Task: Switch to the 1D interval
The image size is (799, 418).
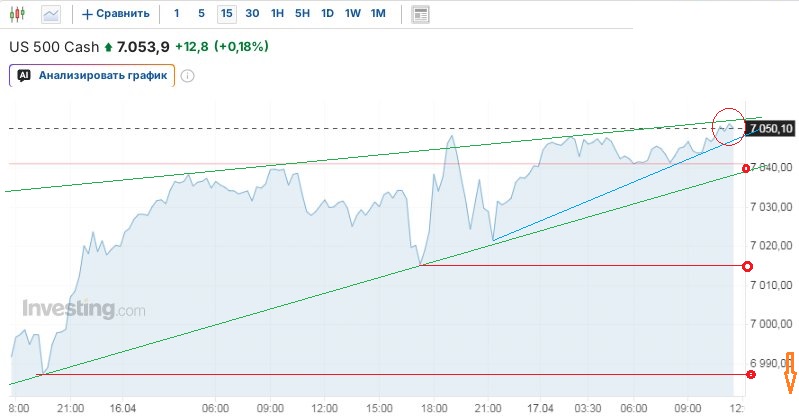Action: 328,14
